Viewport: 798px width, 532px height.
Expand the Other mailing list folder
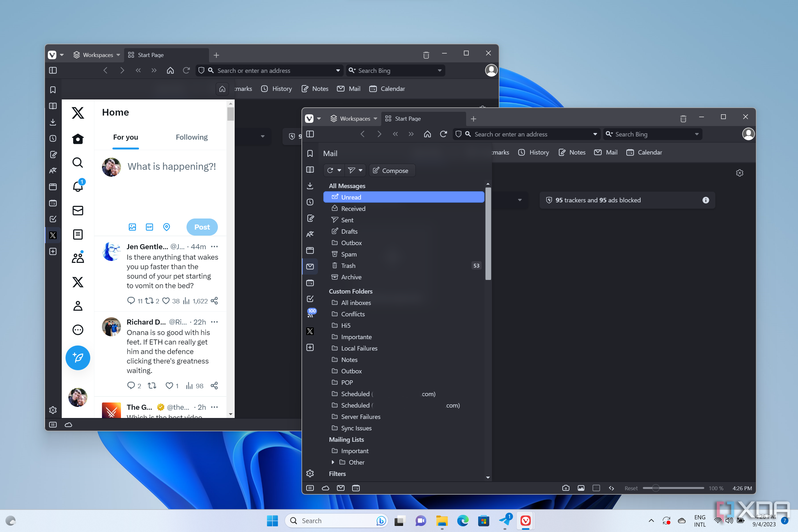(333, 462)
